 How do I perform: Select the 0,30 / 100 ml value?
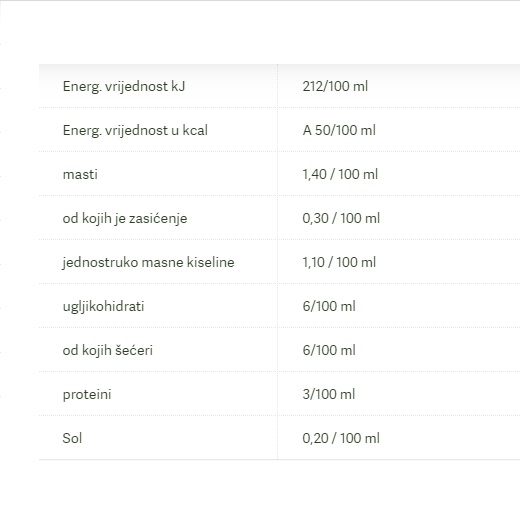click(341, 218)
